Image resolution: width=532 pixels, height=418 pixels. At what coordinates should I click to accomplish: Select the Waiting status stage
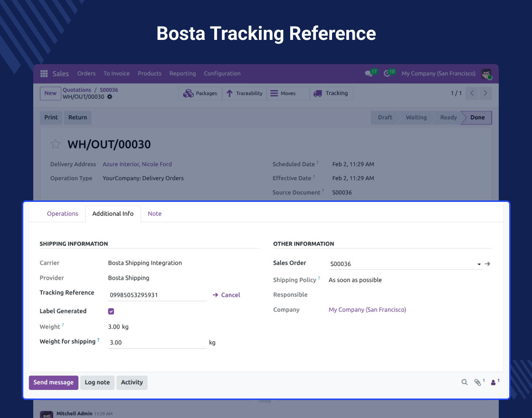pyautogui.click(x=416, y=117)
